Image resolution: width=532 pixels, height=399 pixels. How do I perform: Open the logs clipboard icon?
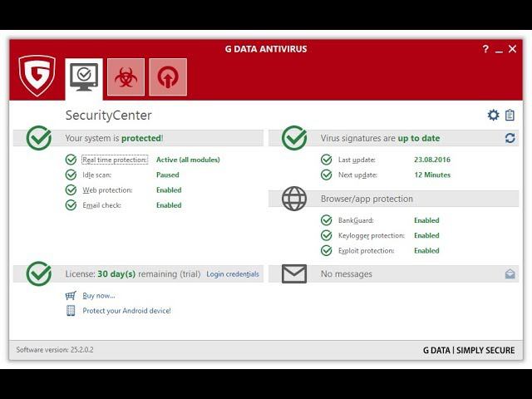point(510,115)
